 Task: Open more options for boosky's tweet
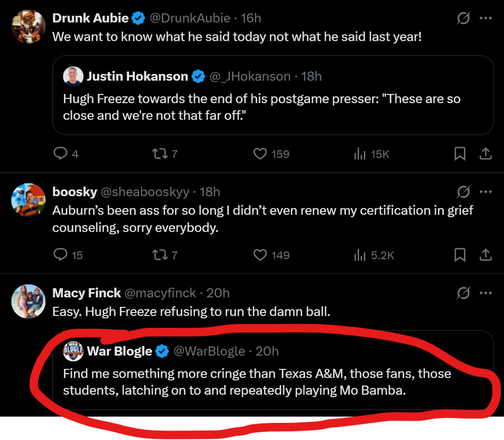click(485, 191)
